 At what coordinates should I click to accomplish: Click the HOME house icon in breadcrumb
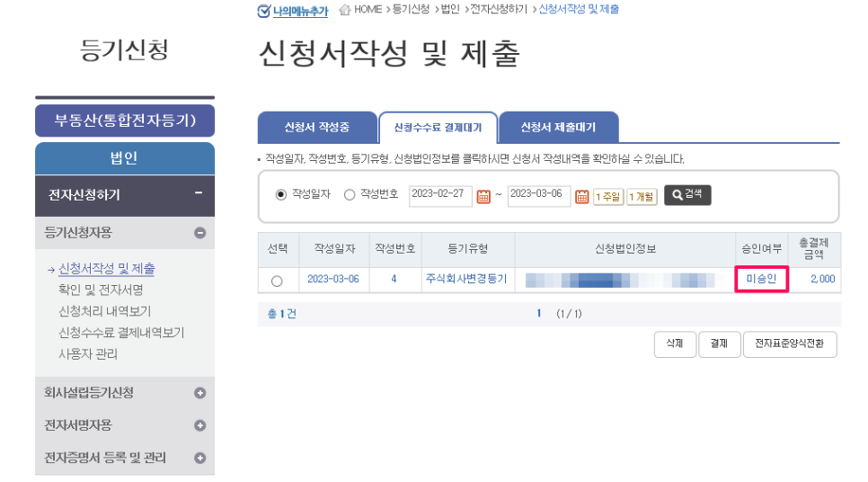[345, 9]
